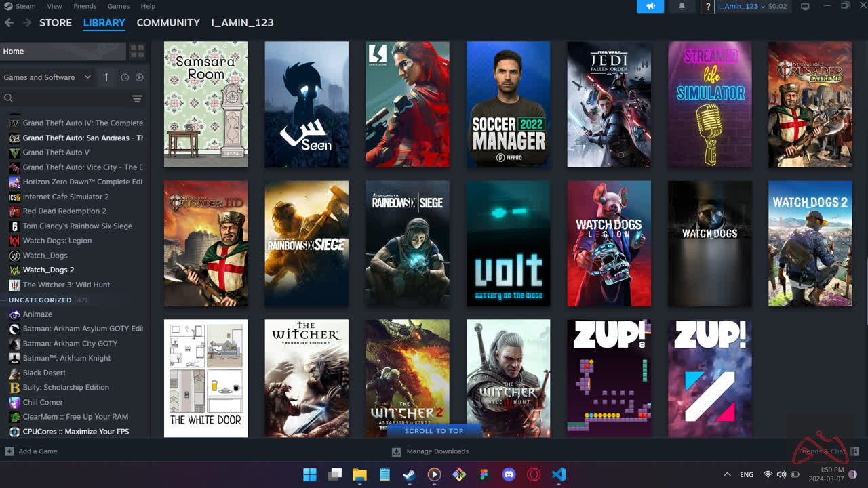
Task: Open the Friends menu
Action: click(85, 6)
